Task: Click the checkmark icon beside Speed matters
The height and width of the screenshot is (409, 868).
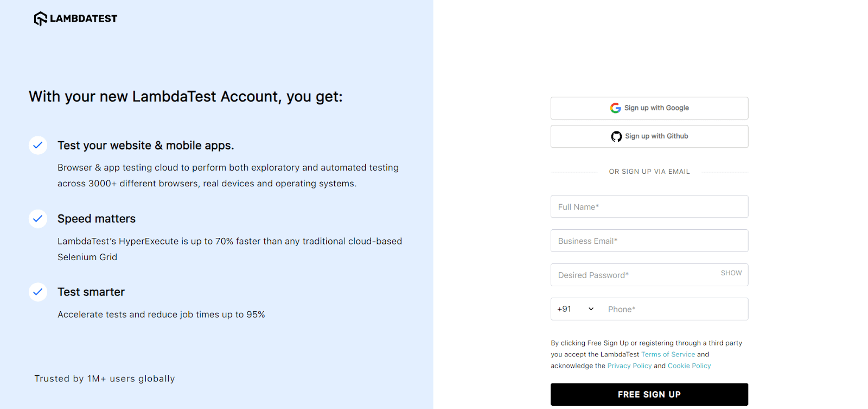Action: pos(37,218)
